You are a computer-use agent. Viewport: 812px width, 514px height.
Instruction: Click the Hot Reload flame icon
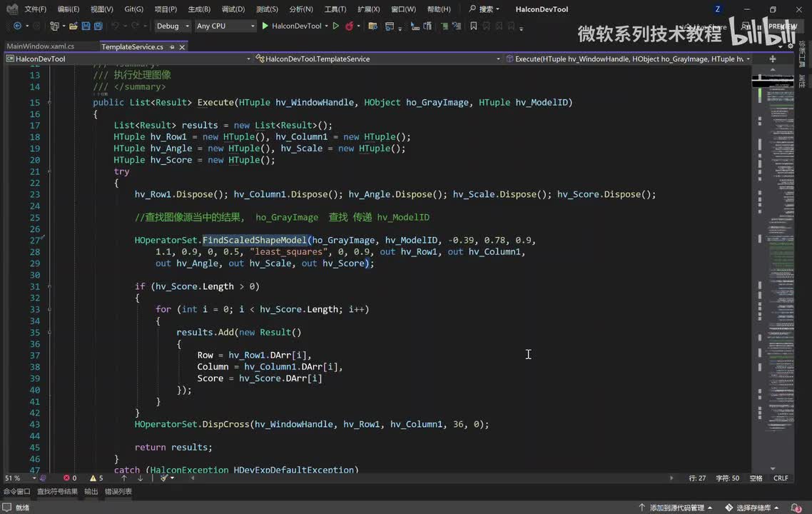[350, 26]
